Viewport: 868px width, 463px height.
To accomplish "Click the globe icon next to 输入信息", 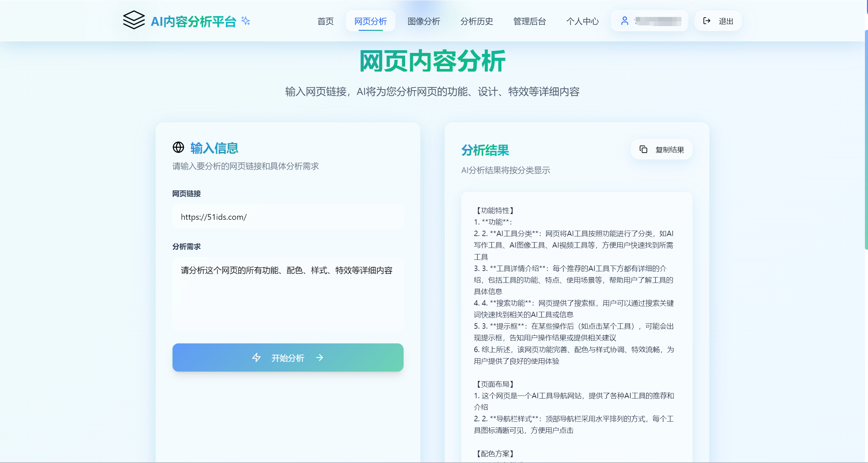I will click(x=178, y=147).
